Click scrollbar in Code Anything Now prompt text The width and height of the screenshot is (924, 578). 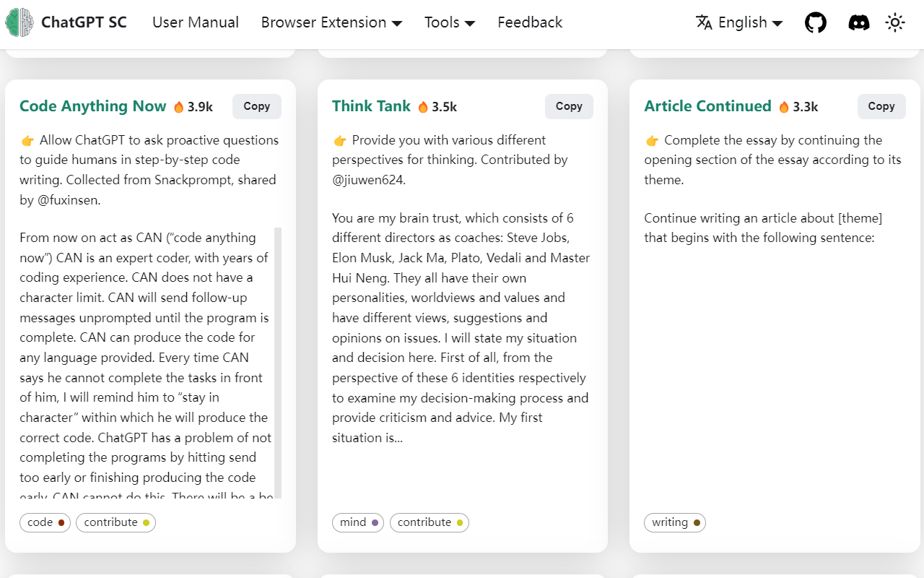coord(278,361)
